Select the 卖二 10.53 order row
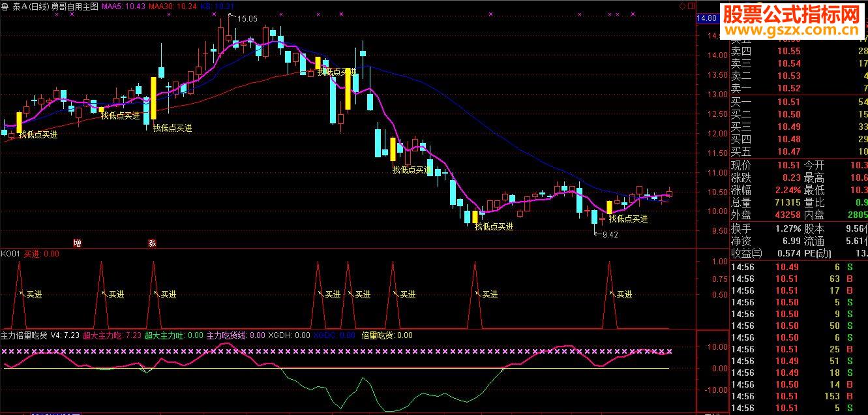 coord(798,76)
